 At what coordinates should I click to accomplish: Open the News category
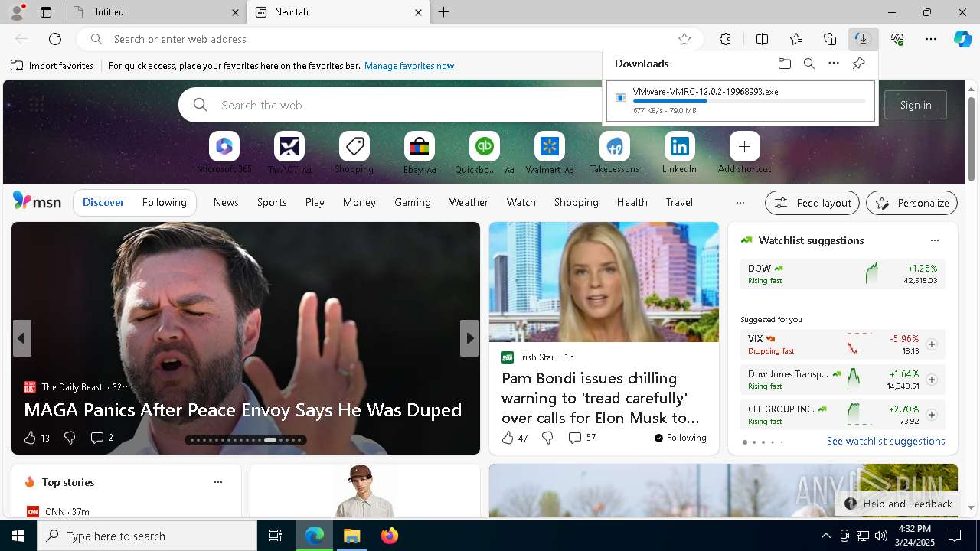tap(226, 203)
